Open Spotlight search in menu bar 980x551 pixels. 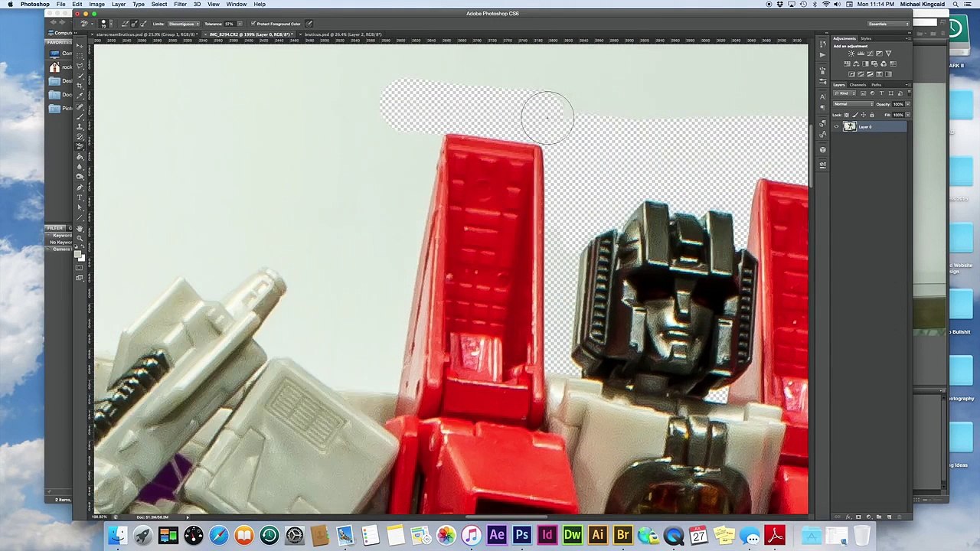click(x=955, y=5)
